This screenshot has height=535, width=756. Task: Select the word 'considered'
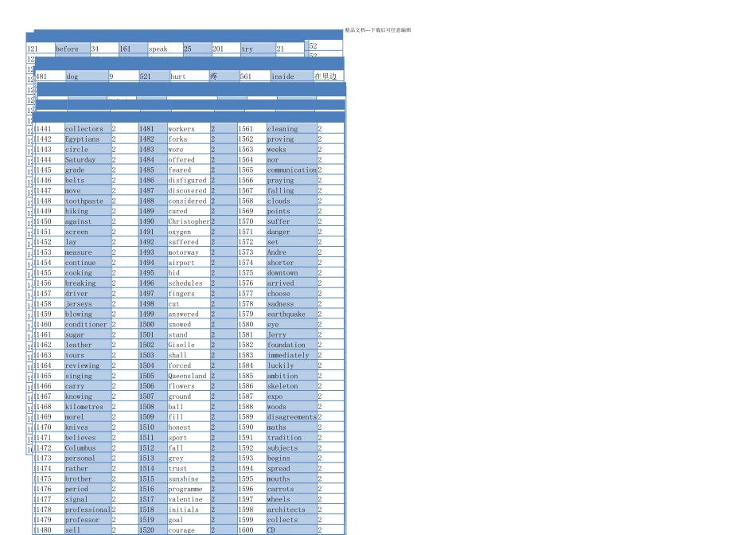tap(187, 201)
